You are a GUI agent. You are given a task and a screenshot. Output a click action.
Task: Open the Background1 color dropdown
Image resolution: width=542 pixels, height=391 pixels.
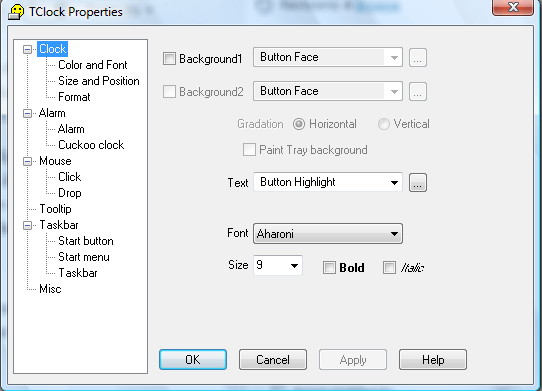click(328, 57)
